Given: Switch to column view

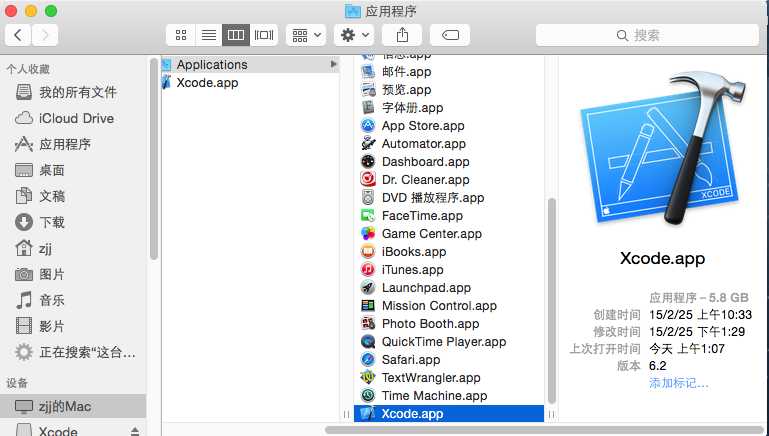Looking at the screenshot, I should pyautogui.click(x=236, y=35).
